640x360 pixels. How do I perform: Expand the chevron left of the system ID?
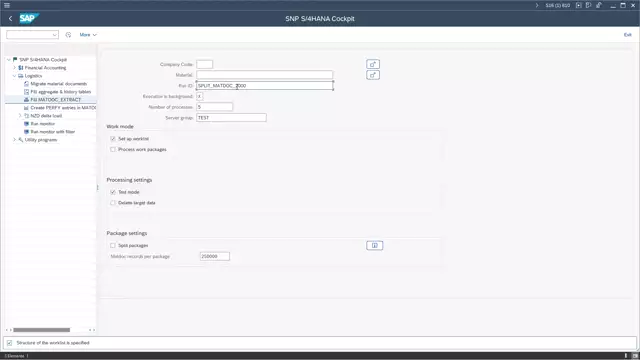[537, 5]
